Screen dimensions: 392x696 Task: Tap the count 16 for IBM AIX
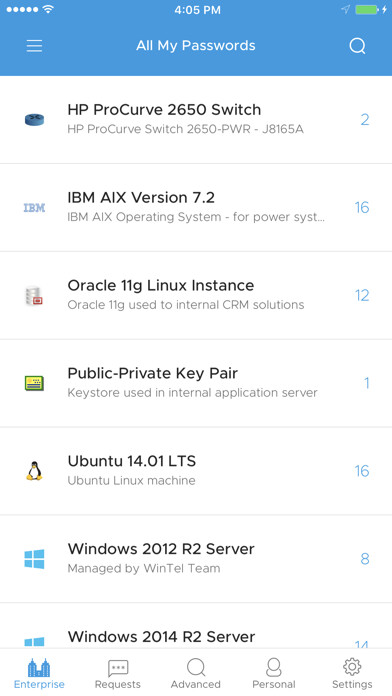coord(362,207)
